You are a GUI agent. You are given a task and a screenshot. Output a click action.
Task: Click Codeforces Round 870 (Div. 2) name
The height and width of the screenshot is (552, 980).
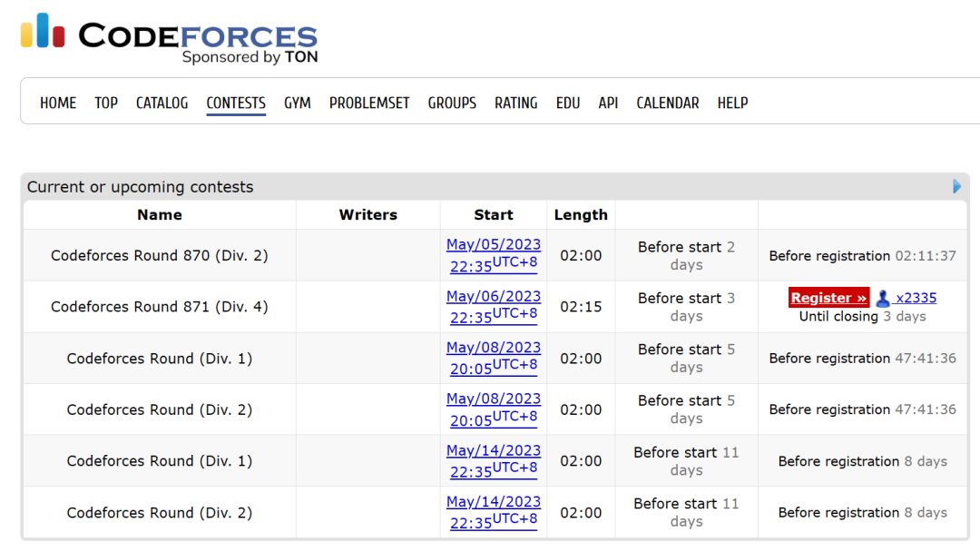pos(160,255)
